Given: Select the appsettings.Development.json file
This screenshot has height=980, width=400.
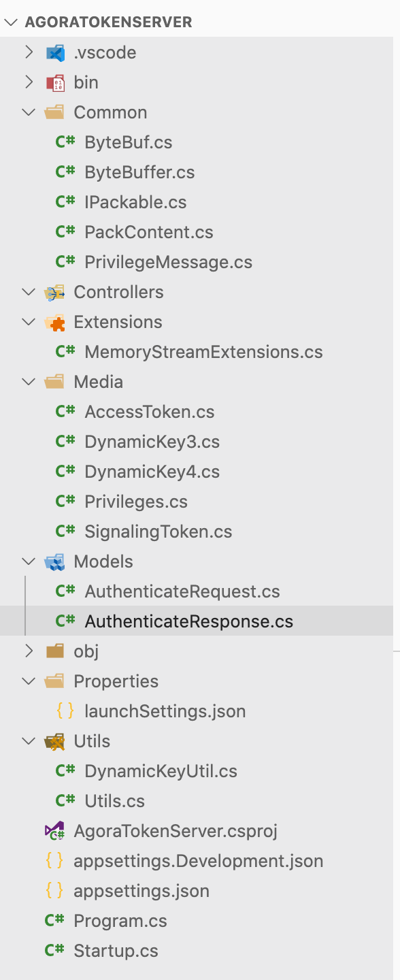Looking at the screenshot, I should [x=199, y=861].
